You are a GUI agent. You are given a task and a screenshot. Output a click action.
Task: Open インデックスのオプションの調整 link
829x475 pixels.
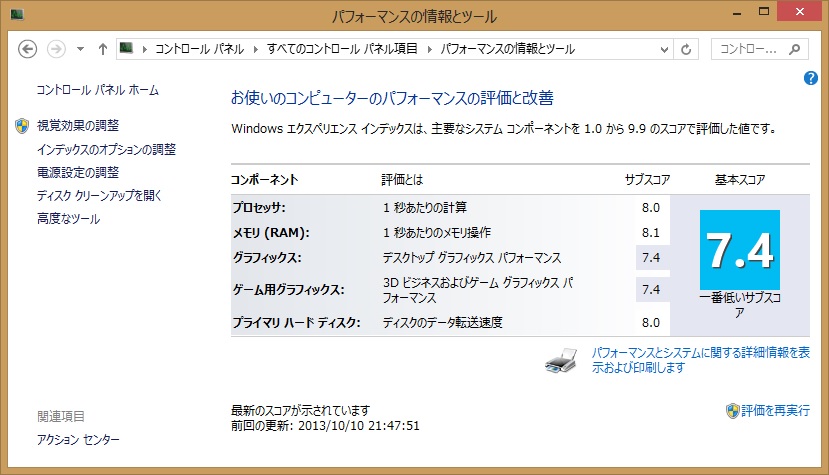(106, 150)
